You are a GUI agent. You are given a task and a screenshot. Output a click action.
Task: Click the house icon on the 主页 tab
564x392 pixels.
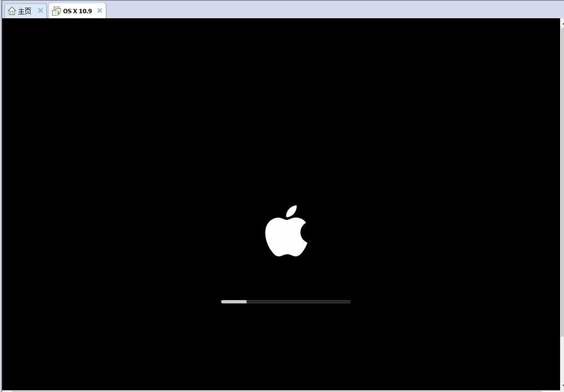(x=12, y=11)
